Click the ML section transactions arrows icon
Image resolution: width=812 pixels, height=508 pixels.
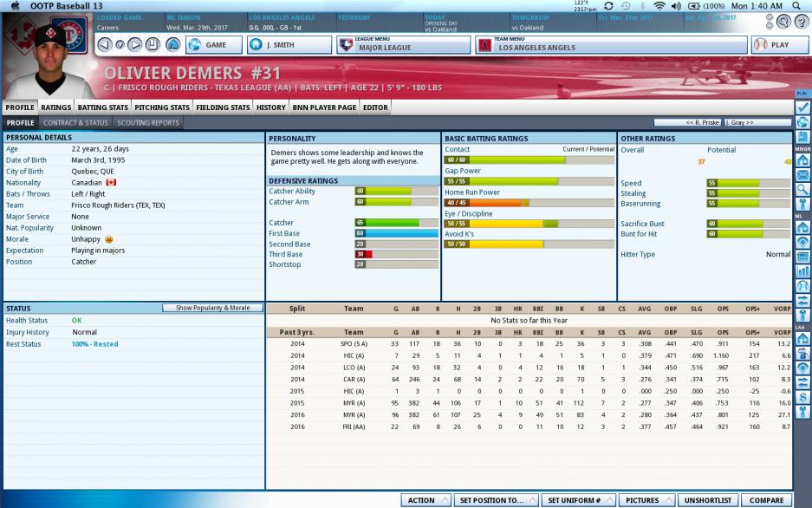[x=802, y=300]
